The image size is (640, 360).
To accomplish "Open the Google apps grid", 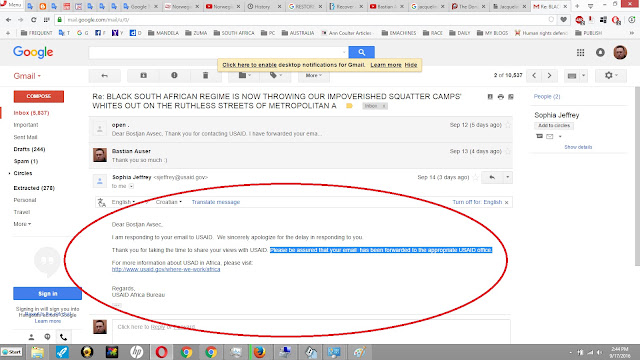I will coord(580,52).
